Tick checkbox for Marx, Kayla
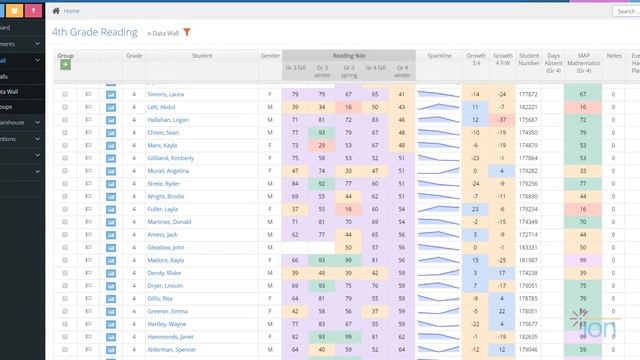Viewport: 640px width, 360px height. click(65, 145)
